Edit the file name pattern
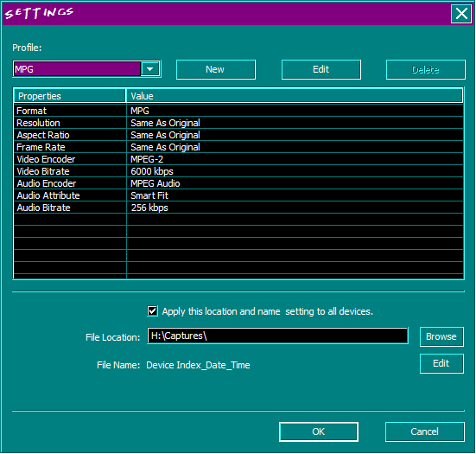The image size is (476, 454). pyautogui.click(x=441, y=363)
